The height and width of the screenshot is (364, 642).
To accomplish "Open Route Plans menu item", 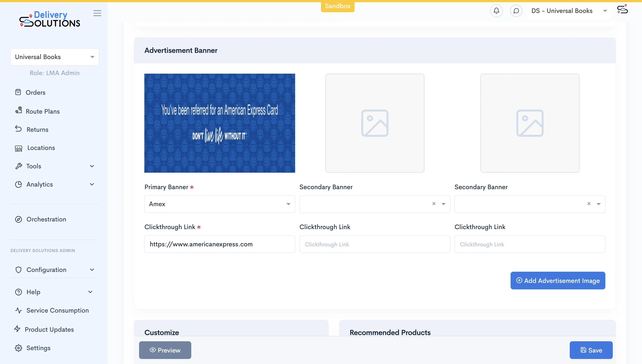I will click(x=43, y=111).
